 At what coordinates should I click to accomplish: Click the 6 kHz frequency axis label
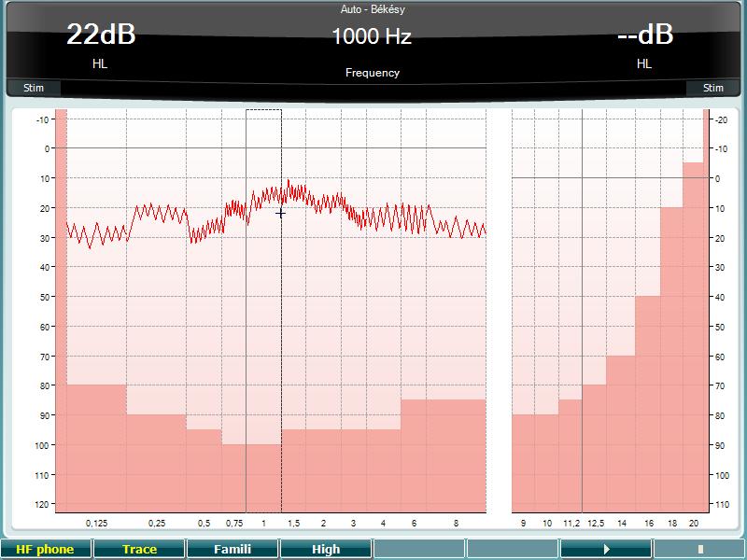pyautogui.click(x=414, y=524)
